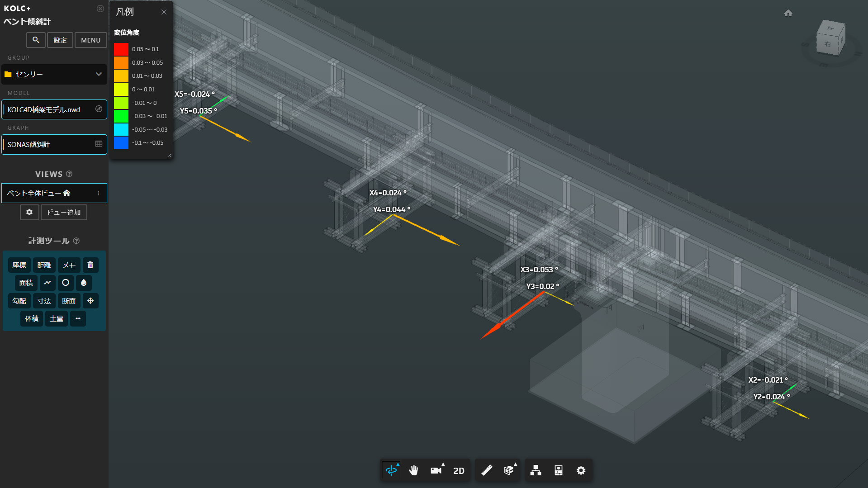The width and height of the screenshot is (868, 488).
Task: Open more options for ベント全体ビュー
Action: click(x=98, y=193)
